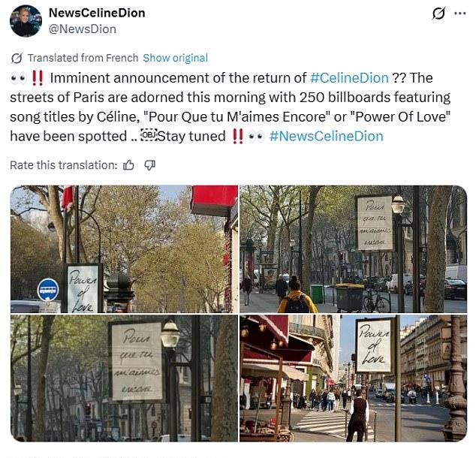Open the close-up 'Pour que tu m'aimes encore' photo
Viewport: 476px width, 458px height.
point(124,378)
